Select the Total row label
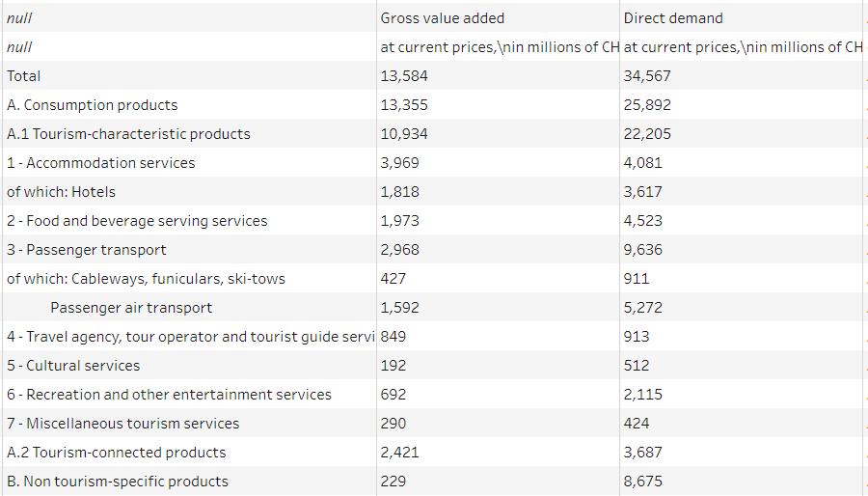 click(x=24, y=76)
